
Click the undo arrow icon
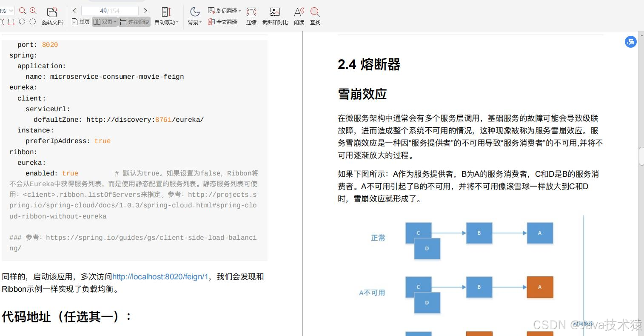pyautogui.click(x=22, y=22)
